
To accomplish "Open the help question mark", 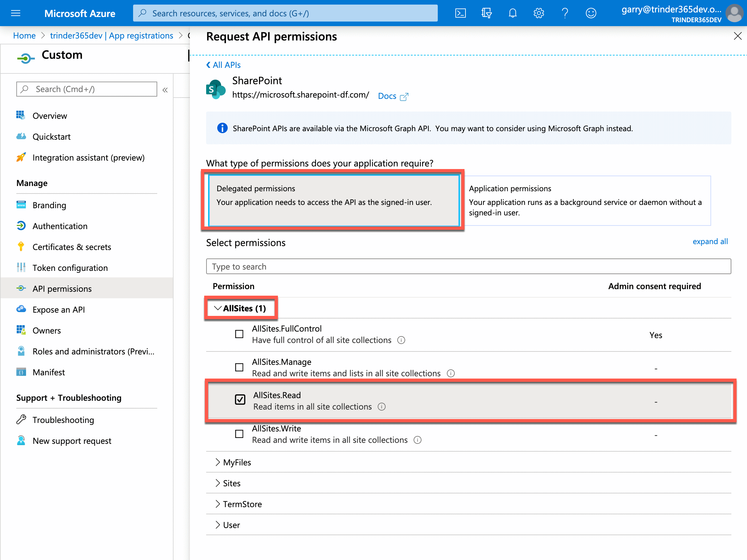I will (565, 13).
